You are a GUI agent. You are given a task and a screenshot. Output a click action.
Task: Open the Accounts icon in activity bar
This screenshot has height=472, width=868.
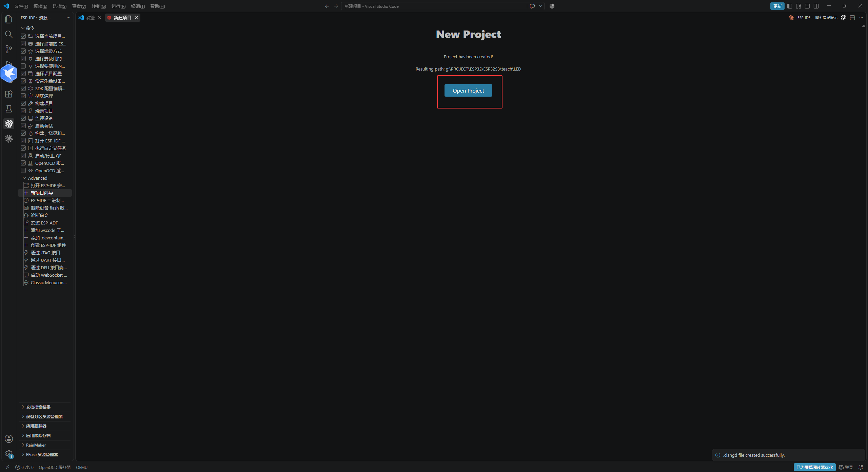(x=9, y=439)
